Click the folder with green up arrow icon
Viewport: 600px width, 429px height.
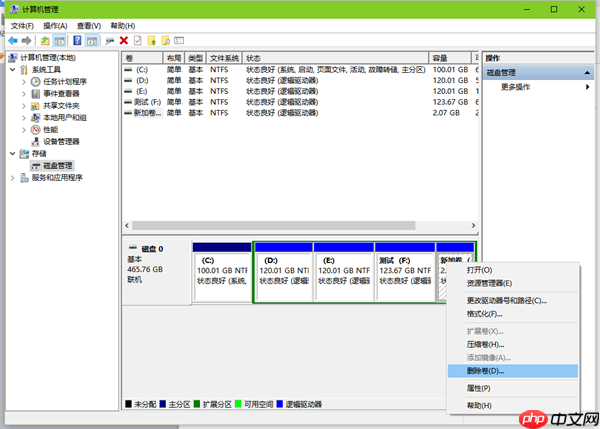coord(152,41)
